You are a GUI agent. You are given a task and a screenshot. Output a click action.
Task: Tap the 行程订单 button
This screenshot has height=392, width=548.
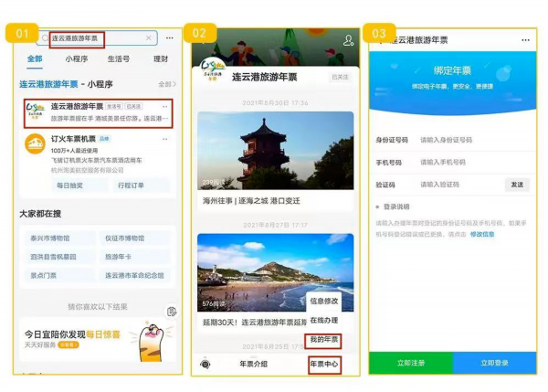pos(142,185)
